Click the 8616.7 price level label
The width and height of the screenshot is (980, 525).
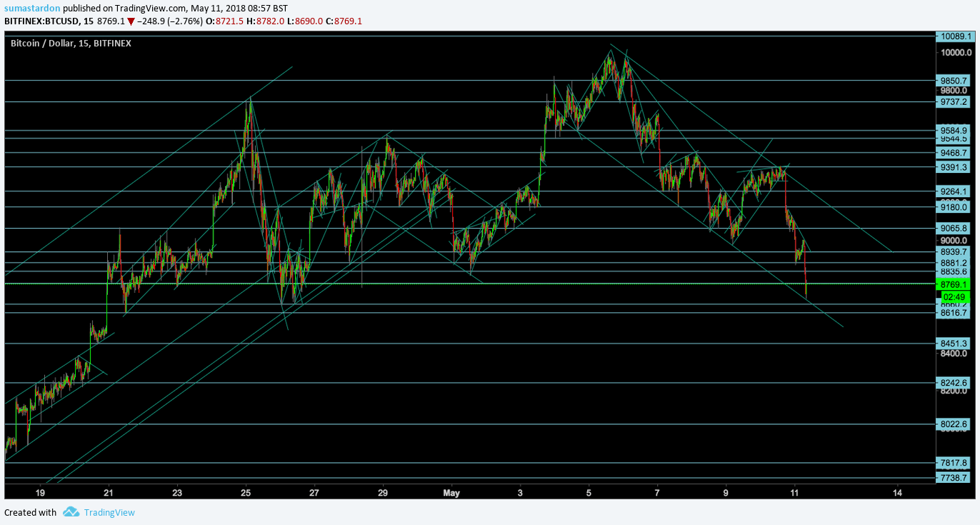(954, 313)
